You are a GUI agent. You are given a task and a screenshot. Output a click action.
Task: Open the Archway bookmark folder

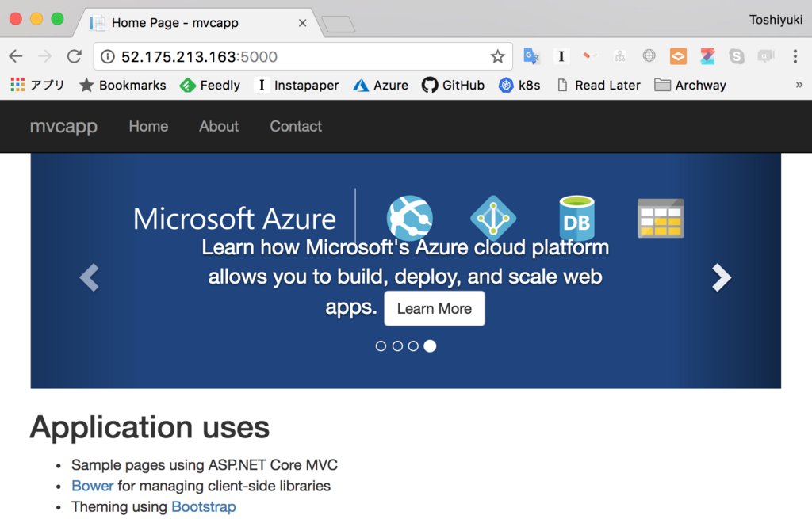(x=691, y=85)
